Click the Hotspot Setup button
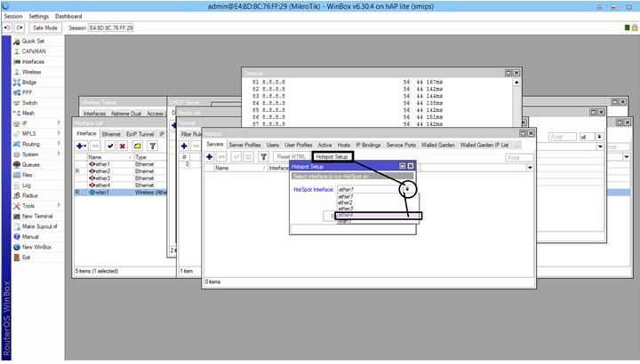The height and width of the screenshot is (364, 640). 332,156
